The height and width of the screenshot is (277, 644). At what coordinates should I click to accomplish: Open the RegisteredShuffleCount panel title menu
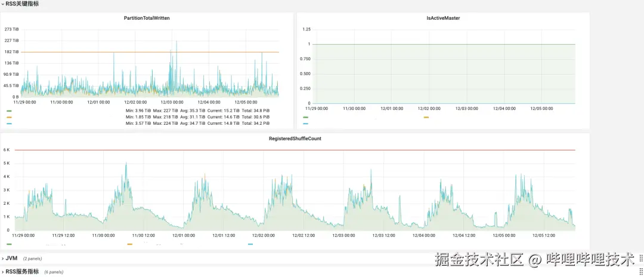point(295,138)
